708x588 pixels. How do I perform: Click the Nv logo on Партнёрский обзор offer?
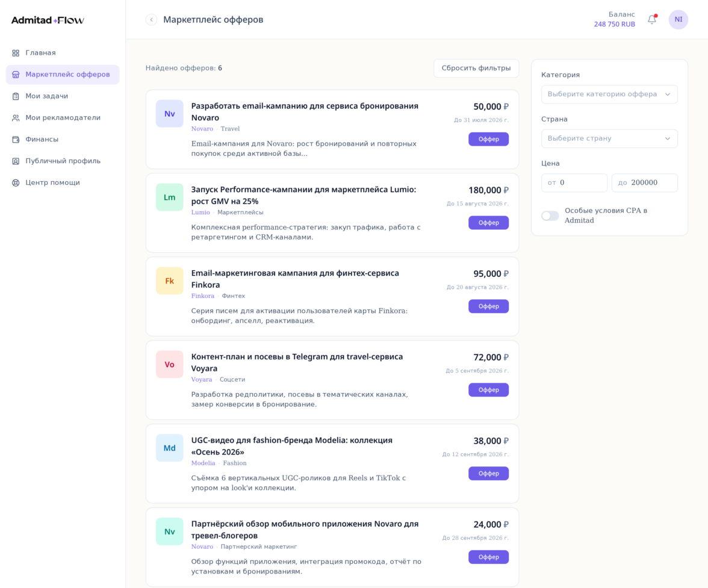(x=170, y=531)
